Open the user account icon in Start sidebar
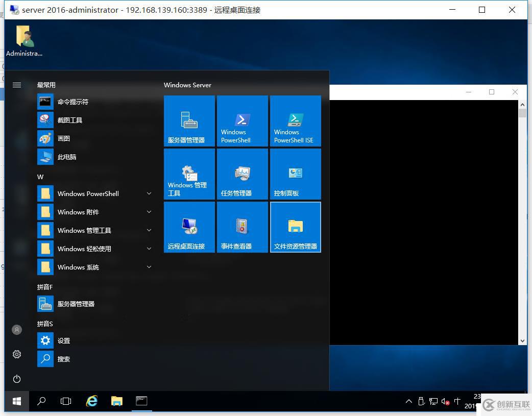This screenshot has height=416, width=532. 17,329
